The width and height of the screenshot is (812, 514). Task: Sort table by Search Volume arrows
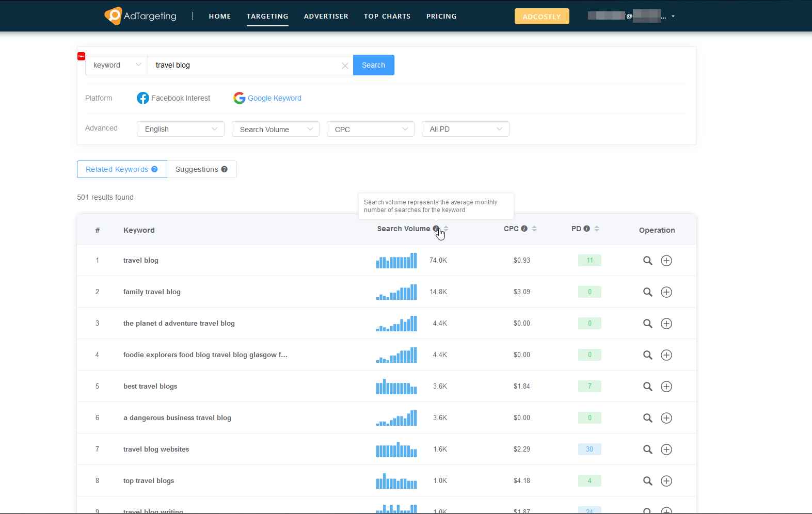click(x=446, y=229)
